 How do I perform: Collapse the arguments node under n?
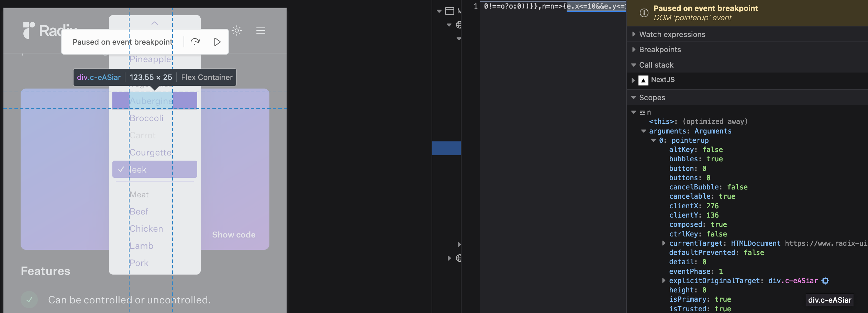(643, 131)
